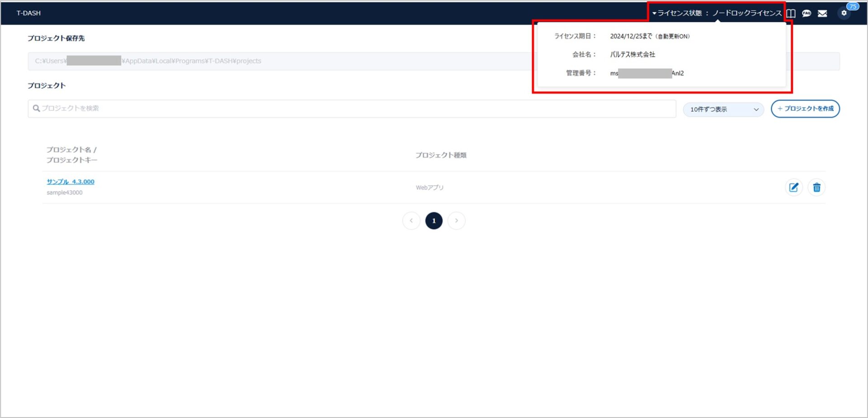Go to the previous page arrow
The height and width of the screenshot is (418, 868).
click(x=411, y=221)
